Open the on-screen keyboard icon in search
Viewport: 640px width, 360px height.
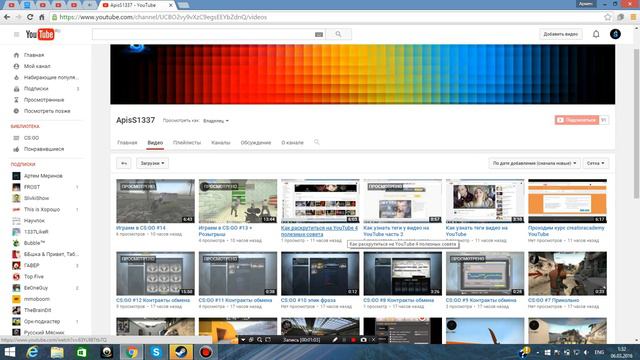coord(319,35)
